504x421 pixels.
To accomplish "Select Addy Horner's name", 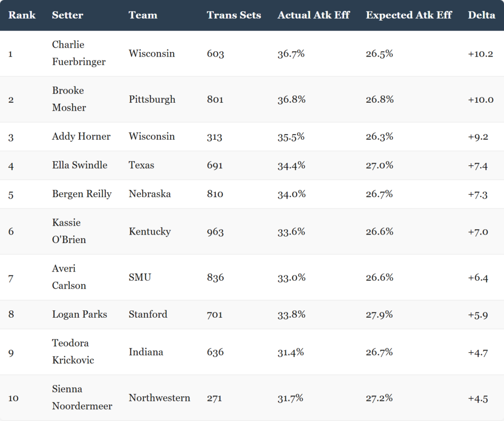I will 81,136.
